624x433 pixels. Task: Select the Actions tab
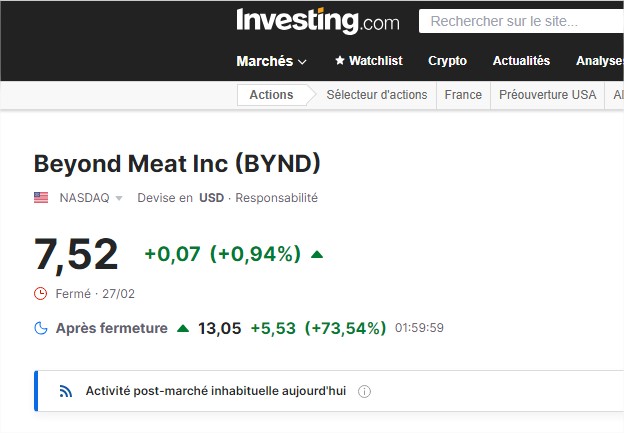(x=271, y=95)
